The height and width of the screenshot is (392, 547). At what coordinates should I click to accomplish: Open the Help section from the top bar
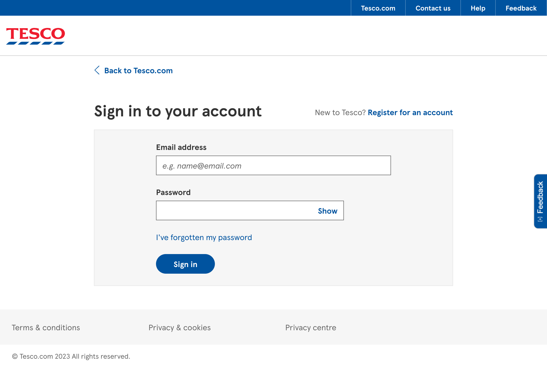tap(478, 8)
